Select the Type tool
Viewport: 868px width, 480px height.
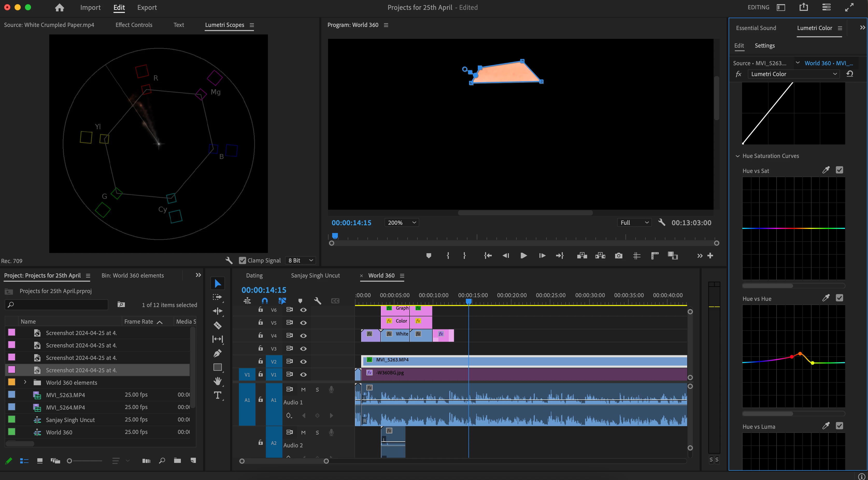coord(217,395)
